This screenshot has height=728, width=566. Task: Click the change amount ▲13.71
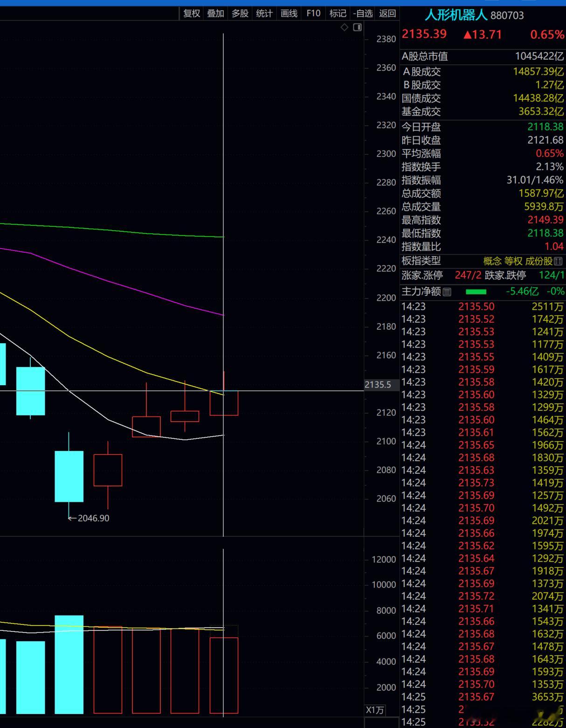click(x=483, y=34)
